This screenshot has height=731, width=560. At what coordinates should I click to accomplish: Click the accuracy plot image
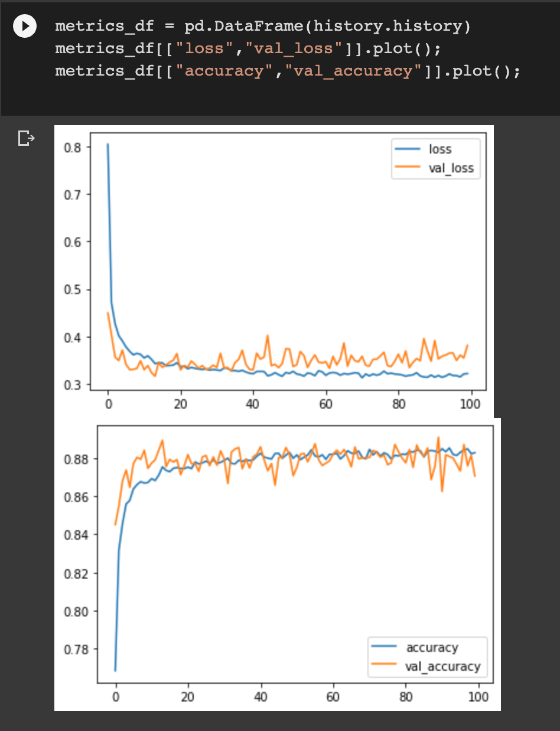coord(277,564)
